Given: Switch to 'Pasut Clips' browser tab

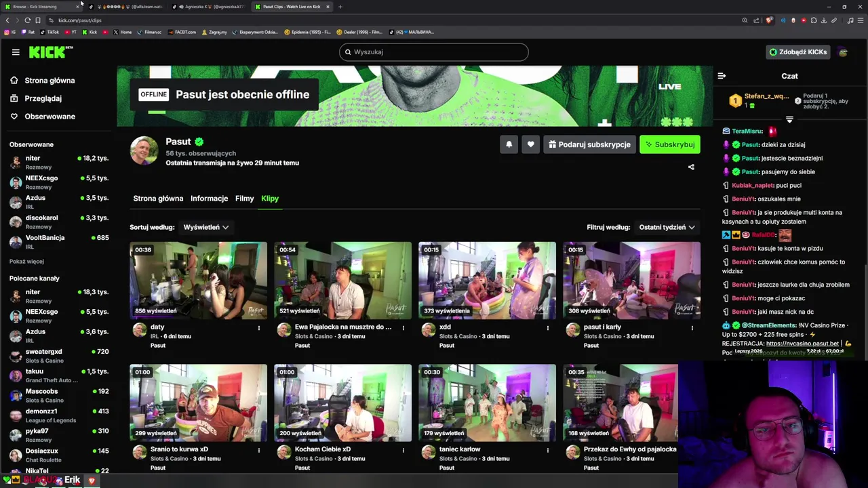Looking at the screenshot, I should point(292,7).
